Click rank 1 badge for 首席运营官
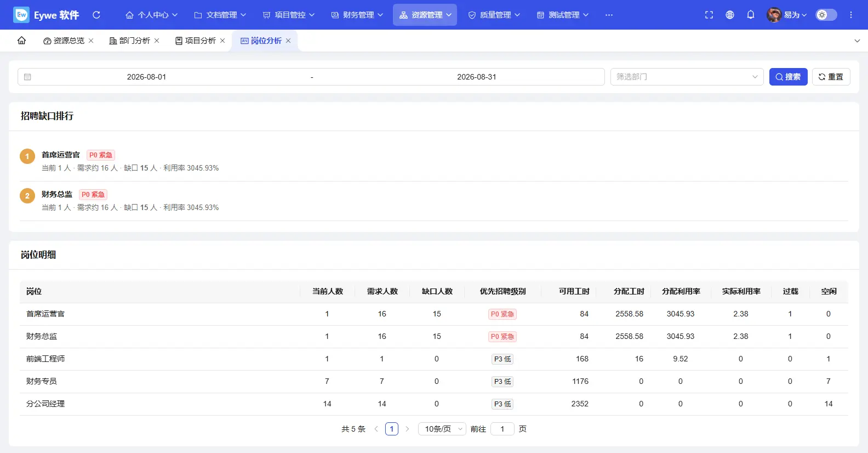Viewport: 868px width, 453px height. coord(27,156)
